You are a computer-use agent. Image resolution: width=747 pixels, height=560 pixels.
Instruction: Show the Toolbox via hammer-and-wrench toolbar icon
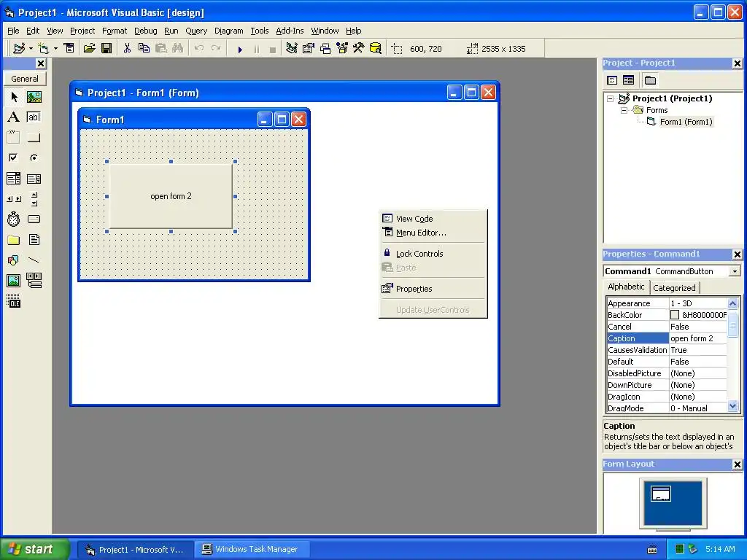pyautogui.click(x=359, y=49)
